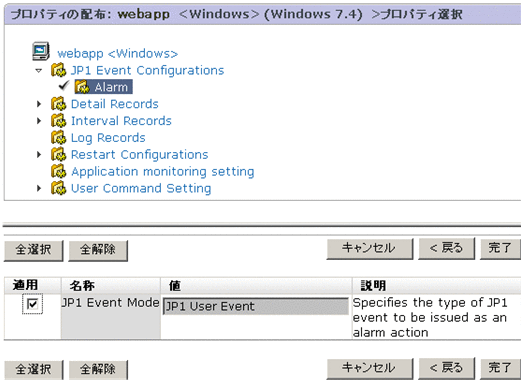Click the JP1 Event Configurations folder icon
The image size is (524, 383).
pyautogui.click(x=58, y=70)
